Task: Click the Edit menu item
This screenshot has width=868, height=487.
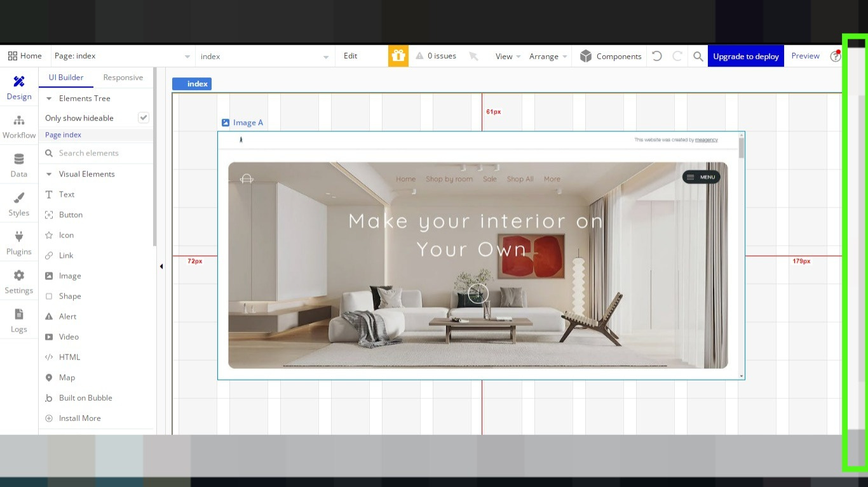Action: [x=350, y=56]
